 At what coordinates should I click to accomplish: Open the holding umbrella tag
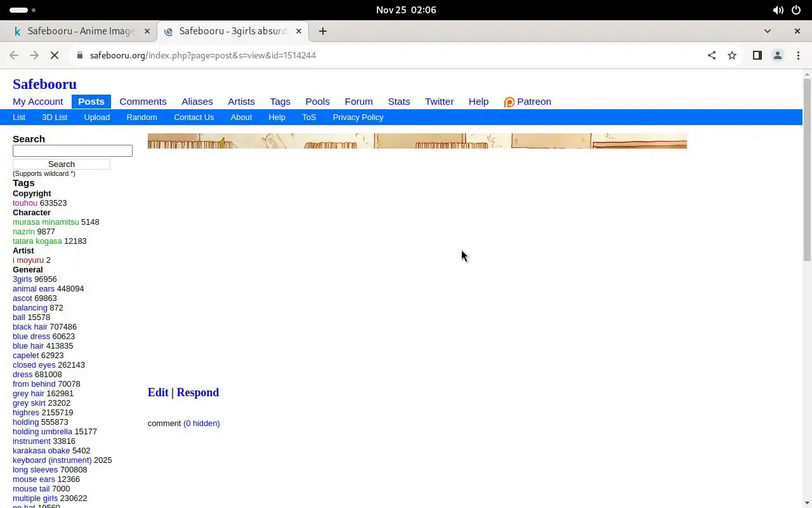[43, 432]
